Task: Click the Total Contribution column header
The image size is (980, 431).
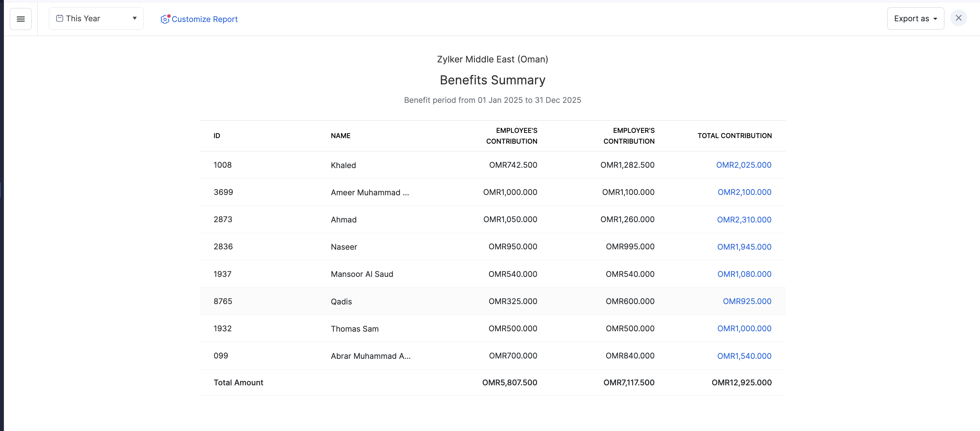Action: (734, 136)
